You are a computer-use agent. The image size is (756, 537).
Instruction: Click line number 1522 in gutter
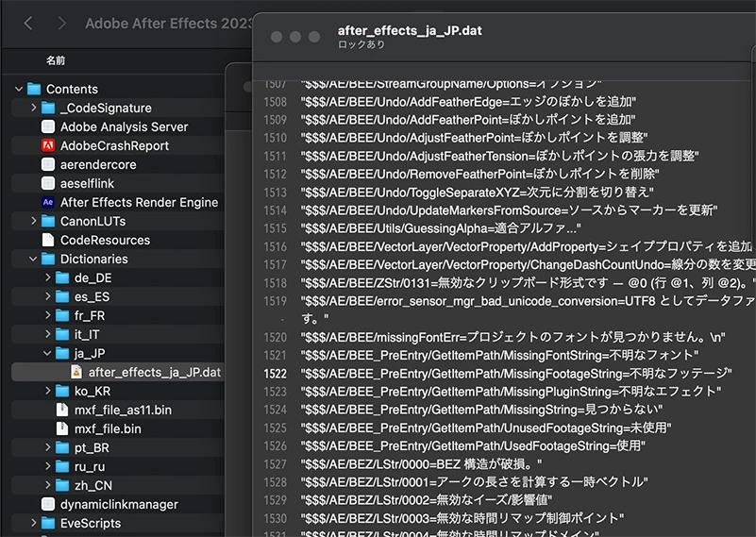click(275, 374)
